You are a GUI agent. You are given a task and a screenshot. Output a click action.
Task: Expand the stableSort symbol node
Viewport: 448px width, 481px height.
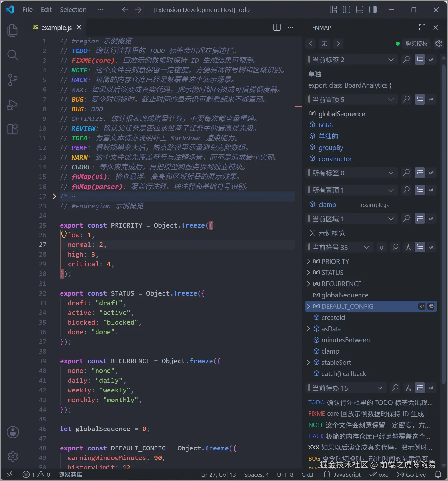point(309,363)
